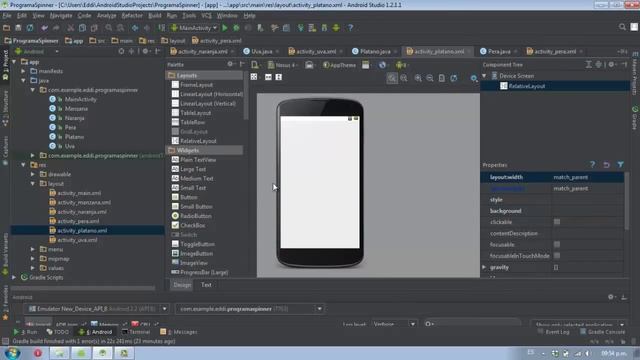Click the designer Refresh preview icon
The height and width of the screenshot is (360, 640).
pos(454,78)
